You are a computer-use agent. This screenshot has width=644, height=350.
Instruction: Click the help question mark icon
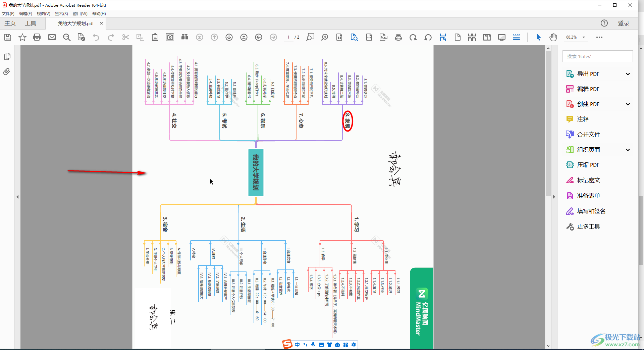click(x=604, y=23)
